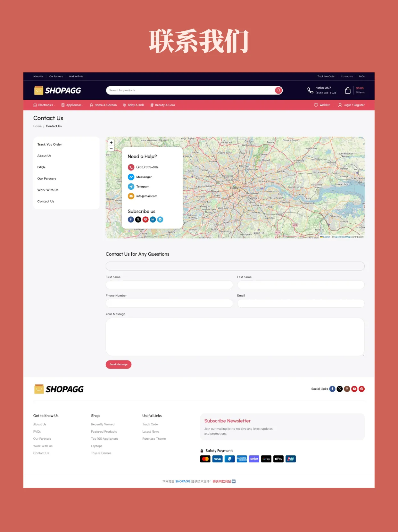Open Home & Garden category
This screenshot has height=532, width=398.
tap(103, 105)
